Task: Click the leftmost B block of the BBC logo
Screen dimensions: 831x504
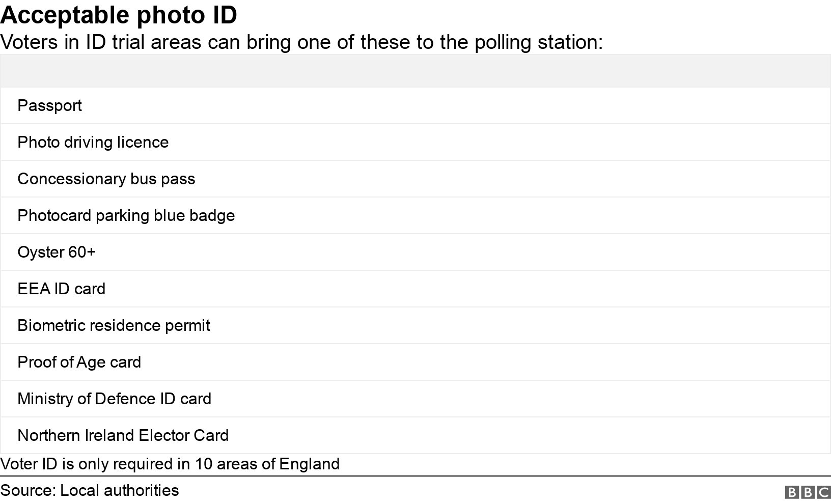Action: (792, 492)
